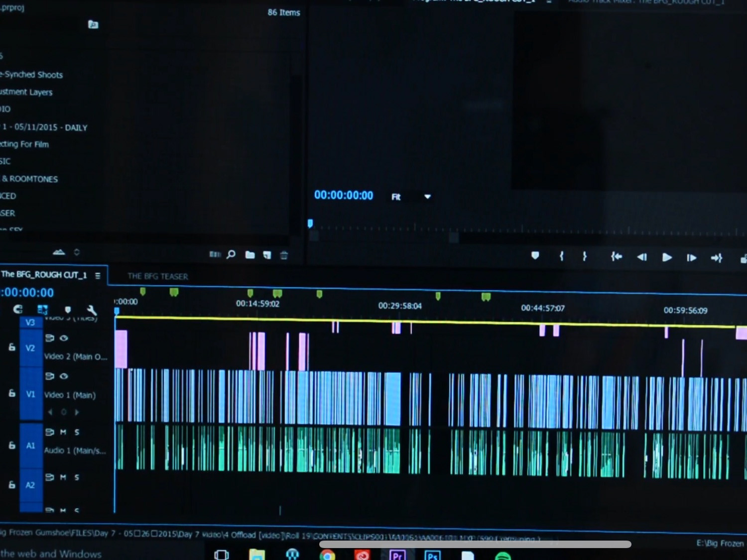
Task: Click the zoom mountain icon in Project panel
Action: click(x=59, y=252)
